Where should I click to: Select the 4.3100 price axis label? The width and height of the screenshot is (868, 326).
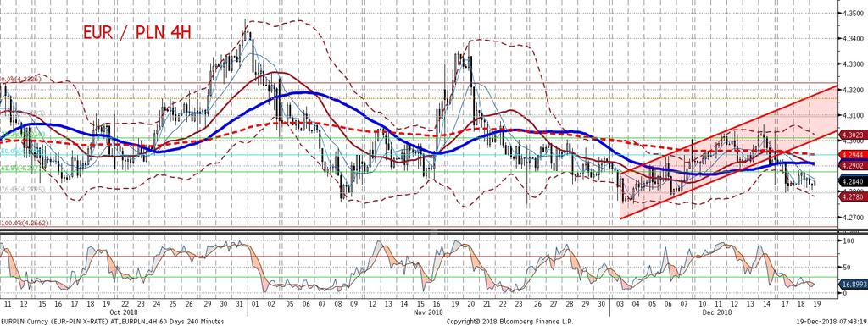853,115
